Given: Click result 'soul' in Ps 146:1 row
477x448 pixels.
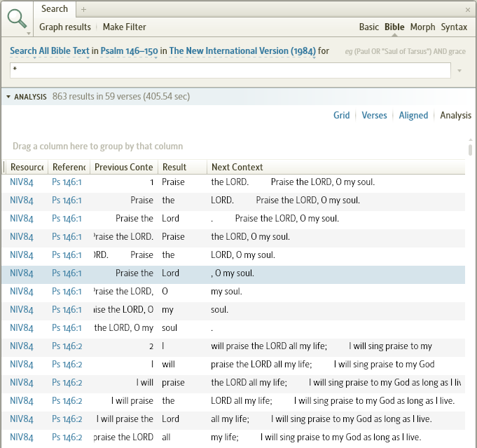Looking at the screenshot, I should tap(170, 328).
